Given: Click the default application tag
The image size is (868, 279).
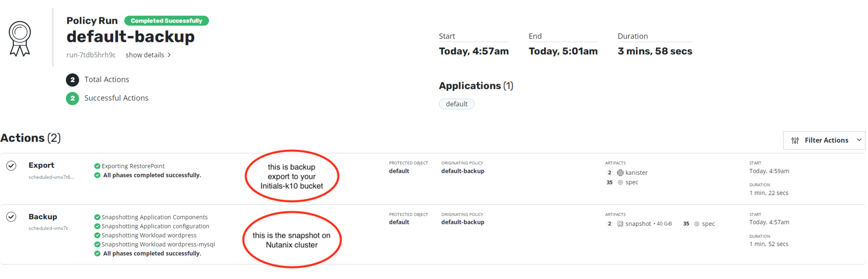Looking at the screenshot, I should [x=456, y=104].
